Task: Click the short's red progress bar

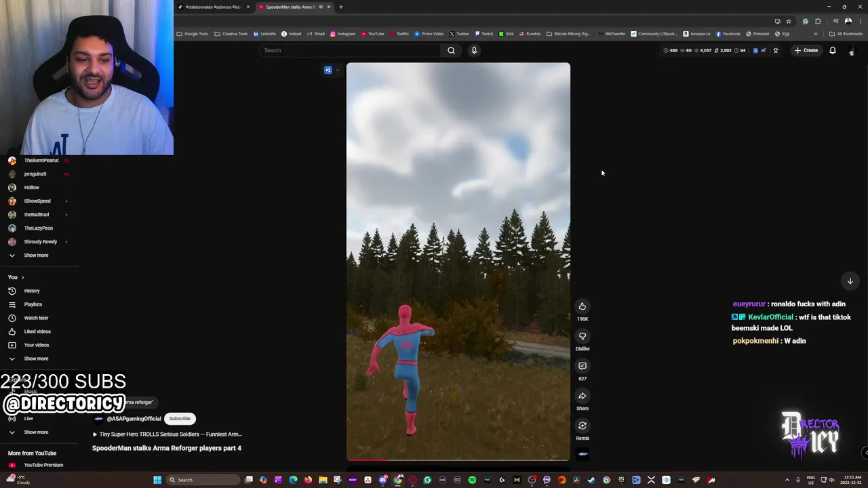Action: click(368, 460)
